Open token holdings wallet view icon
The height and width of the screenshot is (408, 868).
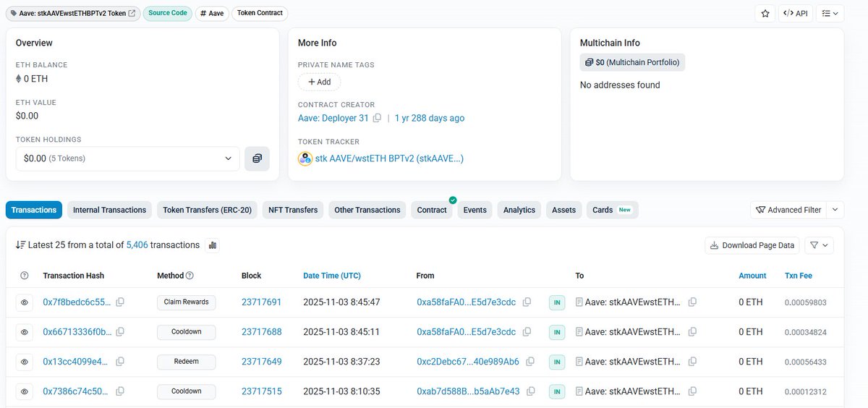[257, 158]
